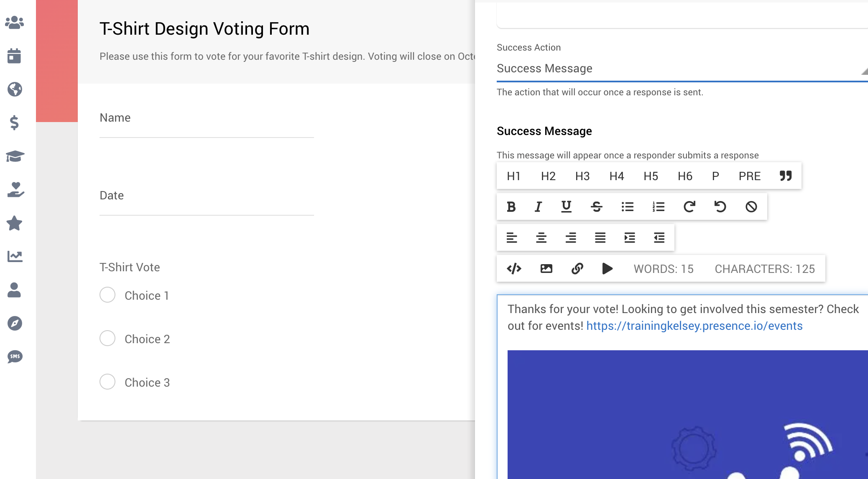Select the Choice 3 radio button

point(107,382)
